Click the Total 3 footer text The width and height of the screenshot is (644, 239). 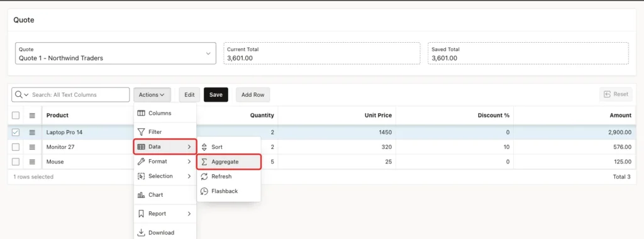623,177
